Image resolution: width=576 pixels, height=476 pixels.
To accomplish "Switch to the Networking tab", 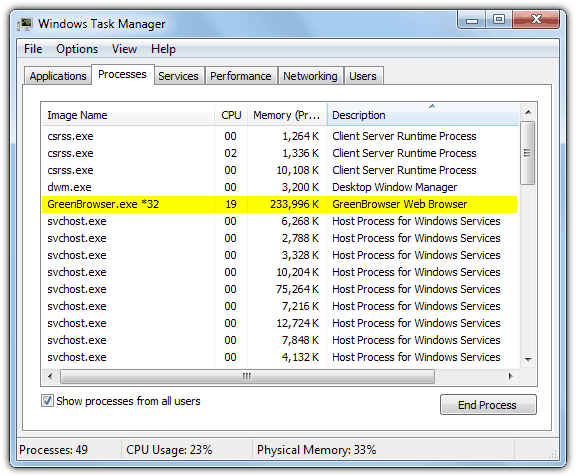I will [x=310, y=76].
